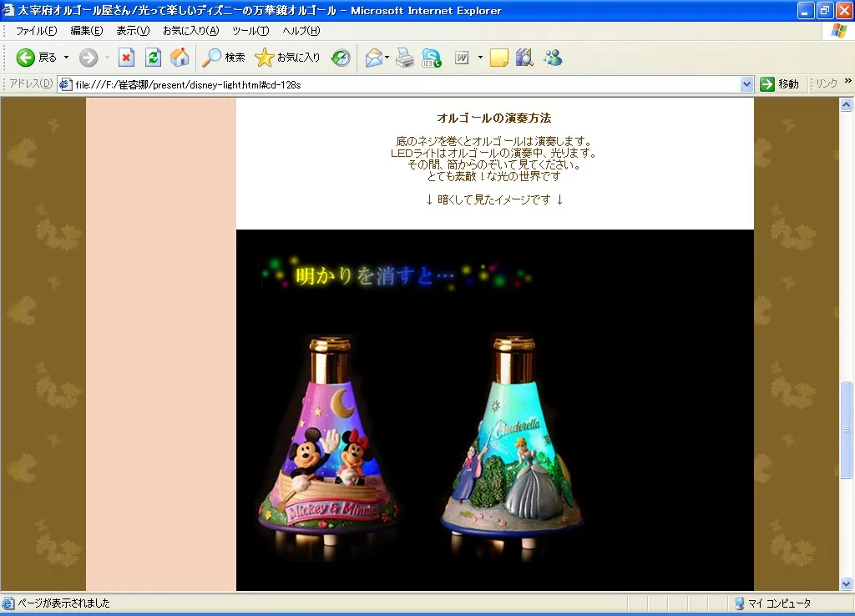Click the Forward arrow button
The height and width of the screenshot is (616, 855).
coord(89,58)
